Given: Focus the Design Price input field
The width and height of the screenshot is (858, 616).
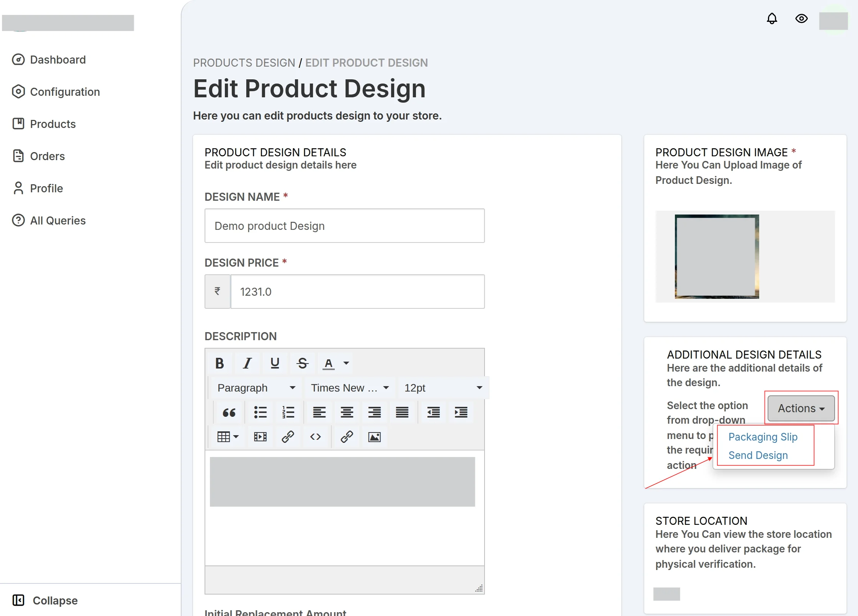Looking at the screenshot, I should tap(357, 292).
